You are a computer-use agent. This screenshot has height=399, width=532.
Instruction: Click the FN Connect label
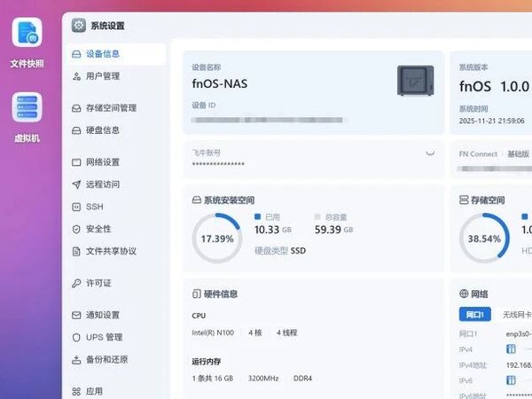point(478,154)
